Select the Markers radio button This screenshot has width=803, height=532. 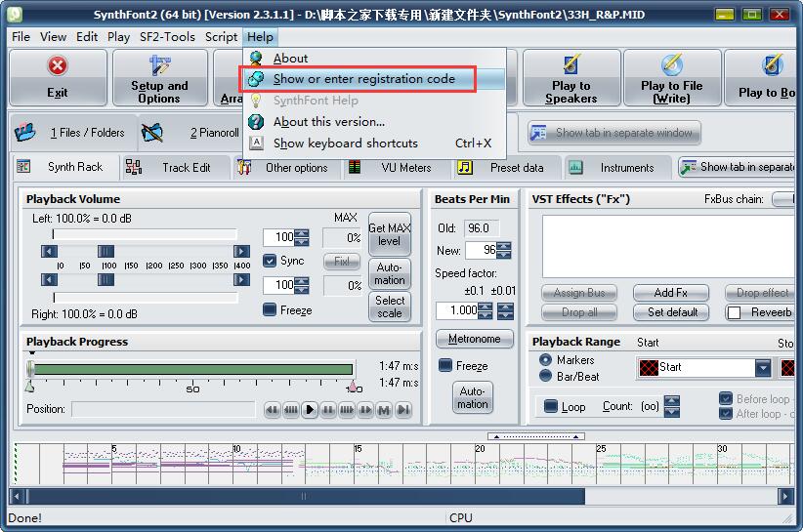point(545,359)
